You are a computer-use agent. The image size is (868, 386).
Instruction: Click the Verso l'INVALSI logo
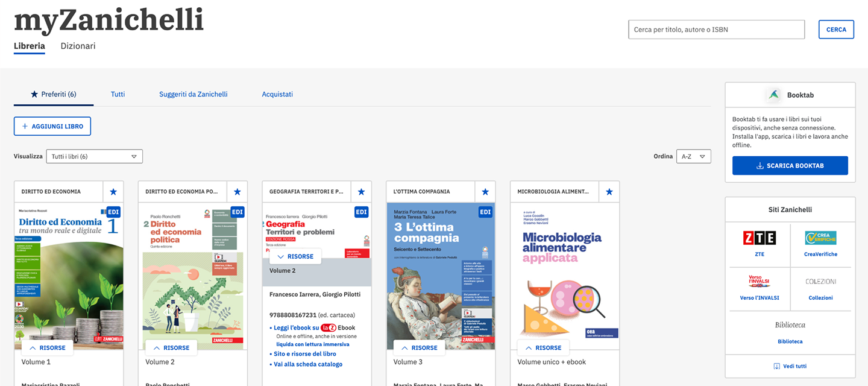coord(759,281)
